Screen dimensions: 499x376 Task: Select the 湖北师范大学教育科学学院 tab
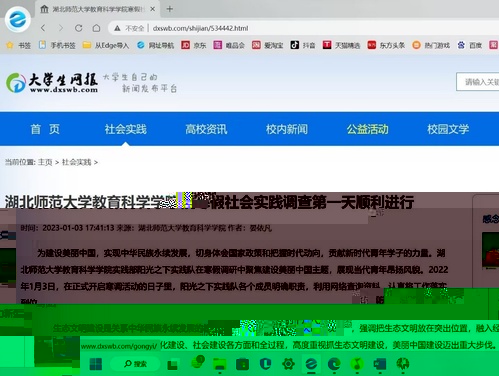(98, 9)
